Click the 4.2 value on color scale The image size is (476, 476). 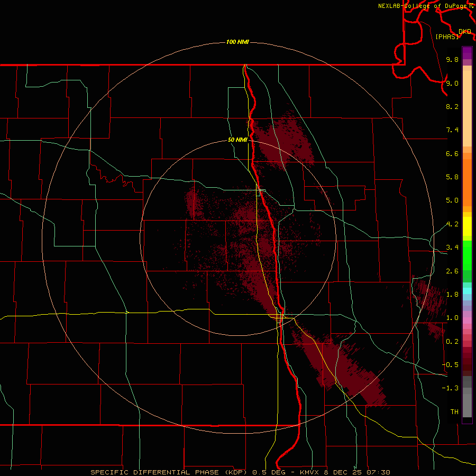[x=452, y=224]
